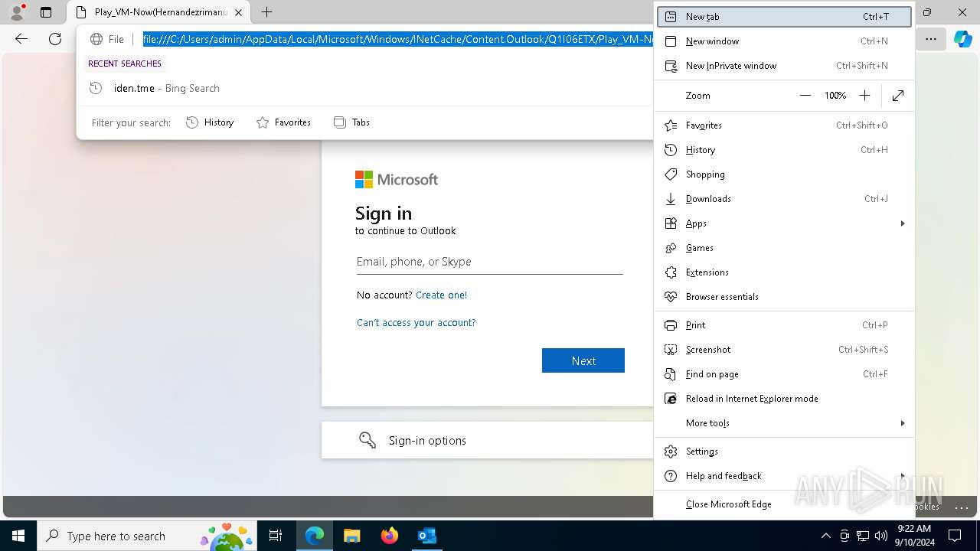Click the blue Next button

583,360
